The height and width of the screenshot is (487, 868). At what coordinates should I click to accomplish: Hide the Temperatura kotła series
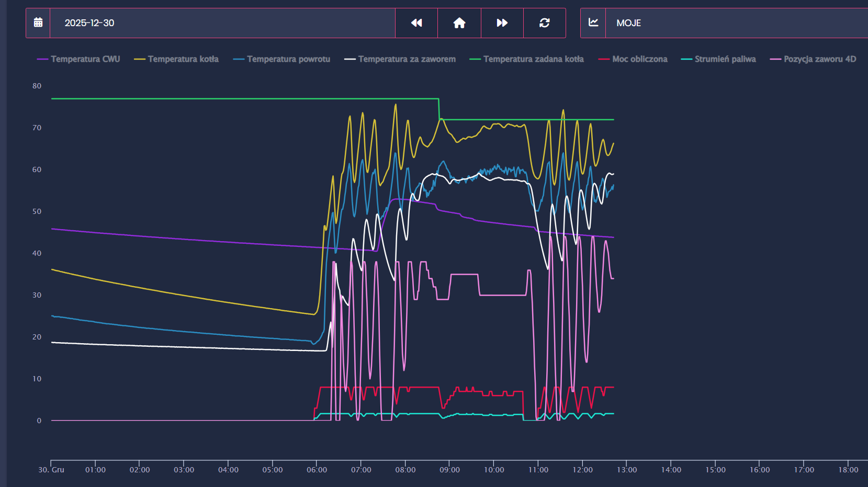click(183, 59)
